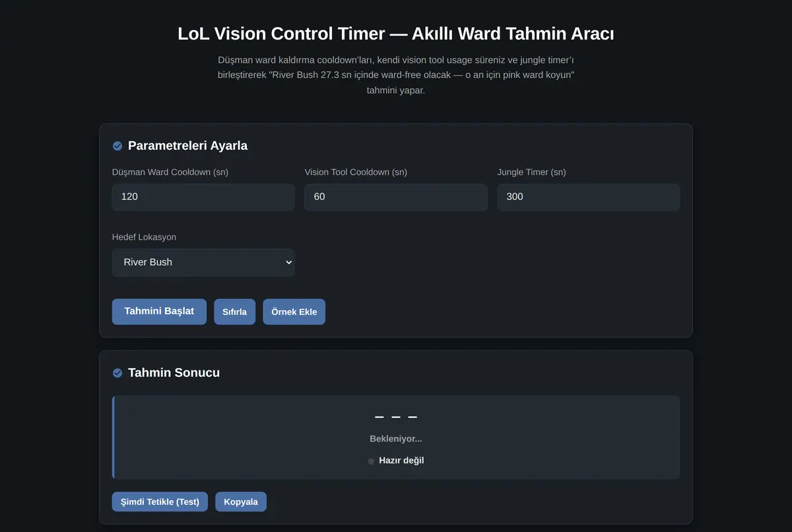Screen dimensions: 792x532
Task: Click the Tahmin Sonucu heading
Action: [x=174, y=373]
